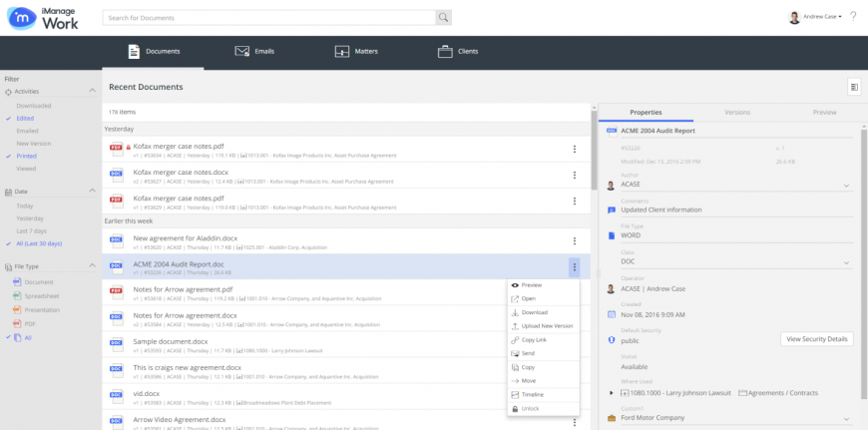
Task: Click the Default Security shield icon
Action: click(612, 340)
